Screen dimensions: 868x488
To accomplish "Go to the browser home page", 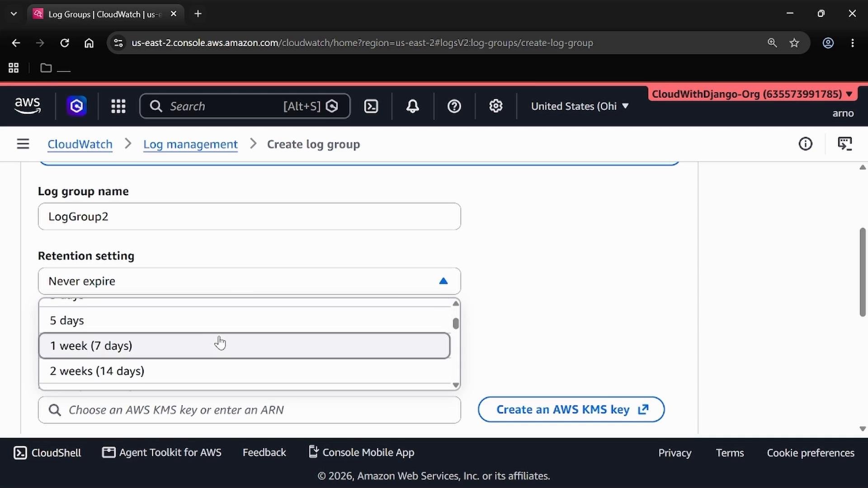I will coord(89,43).
